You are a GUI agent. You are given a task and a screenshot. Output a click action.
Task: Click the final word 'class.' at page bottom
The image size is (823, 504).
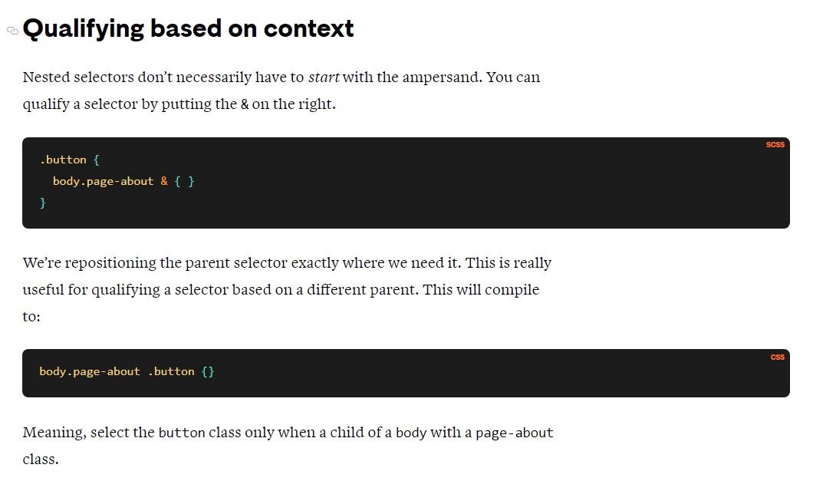pos(41,460)
